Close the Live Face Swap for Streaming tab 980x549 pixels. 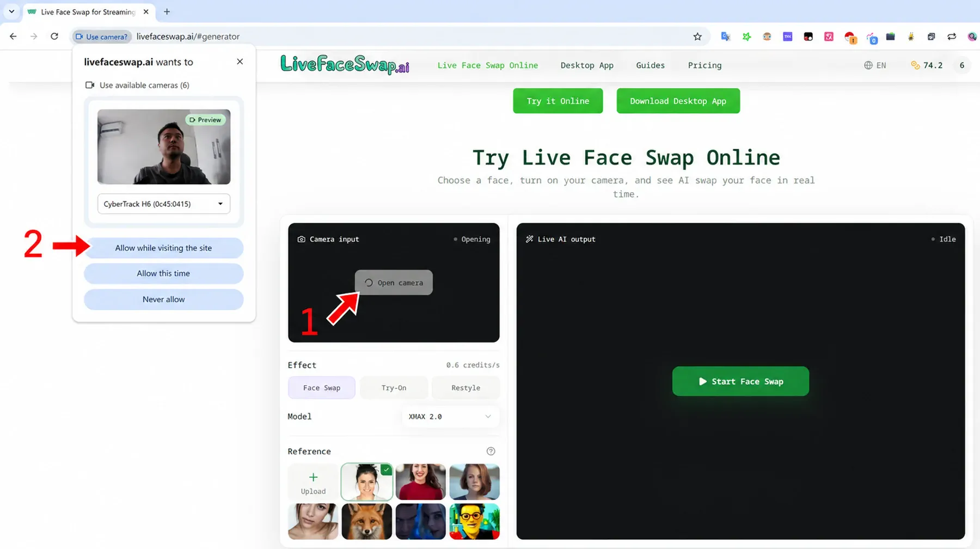click(146, 11)
